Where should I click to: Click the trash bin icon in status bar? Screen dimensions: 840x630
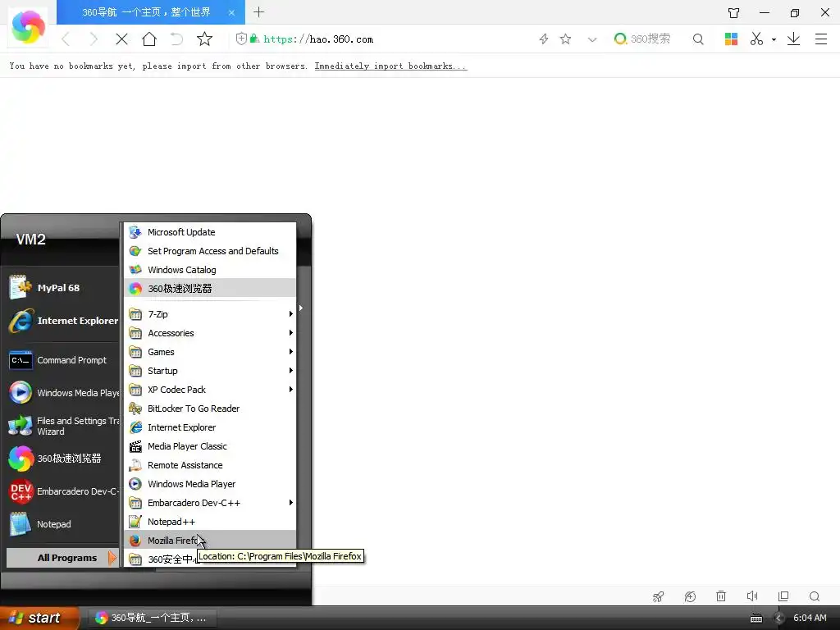click(721, 596)
